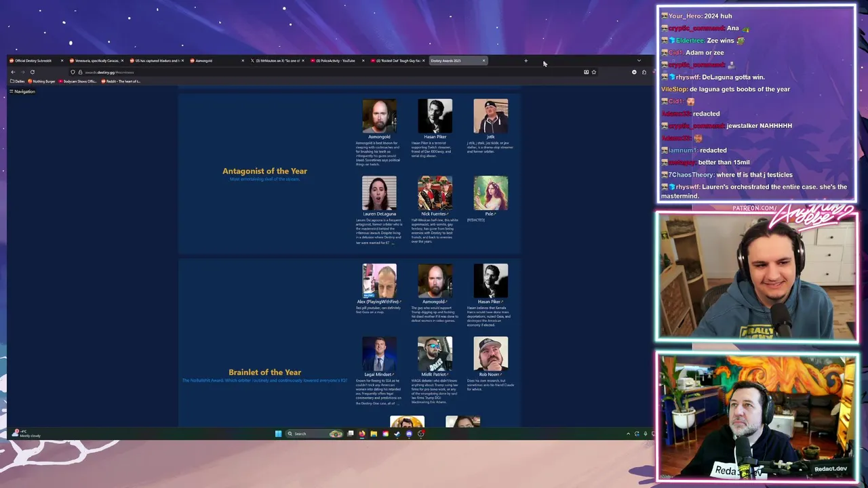Select Hasan Piker's photo under Brainlet of the Year
This screenshot has width=868, height=488.
tap(490, 281)
